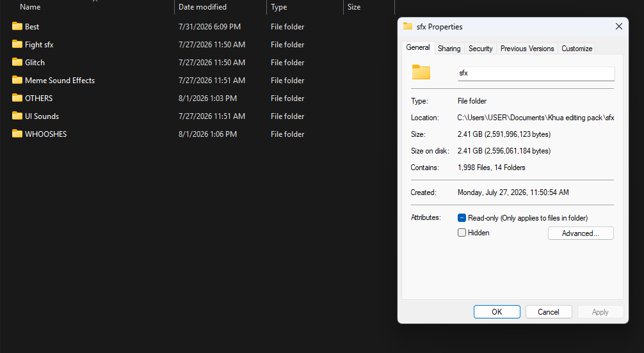Click the Best folder icon
The height and width of the screenshot is (353, 644).
click(17, 26)
